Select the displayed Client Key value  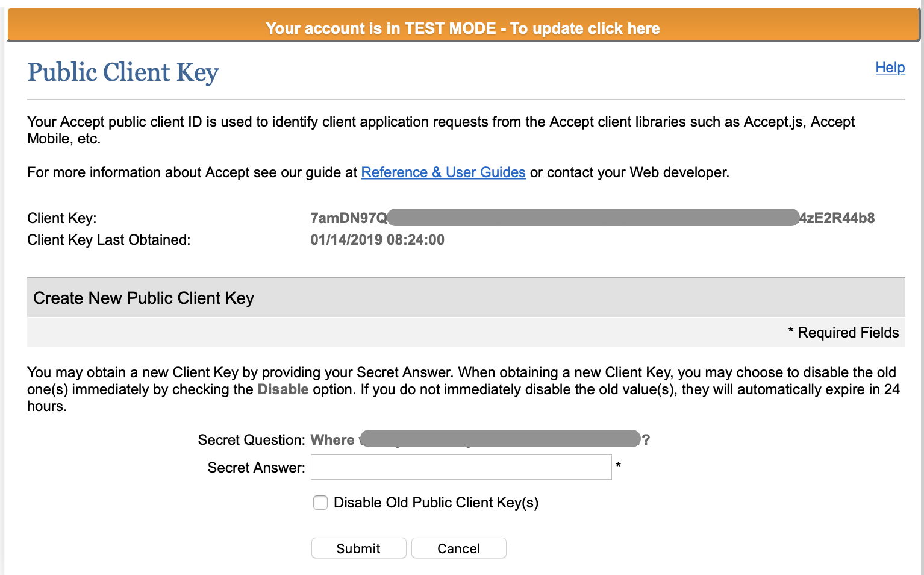592,218
